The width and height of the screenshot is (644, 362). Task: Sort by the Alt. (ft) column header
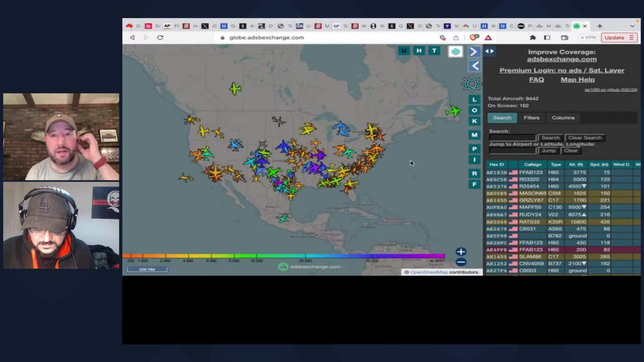[576, 164]
